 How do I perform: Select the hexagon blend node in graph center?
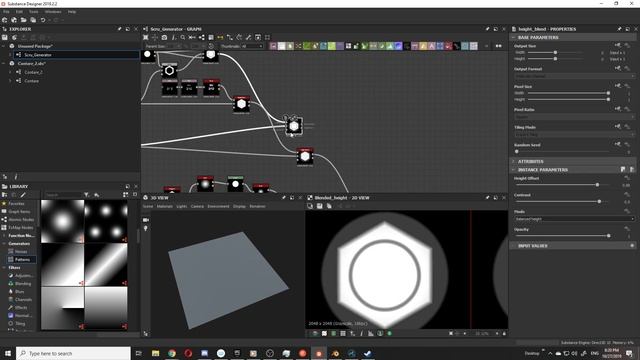(294, 126)
